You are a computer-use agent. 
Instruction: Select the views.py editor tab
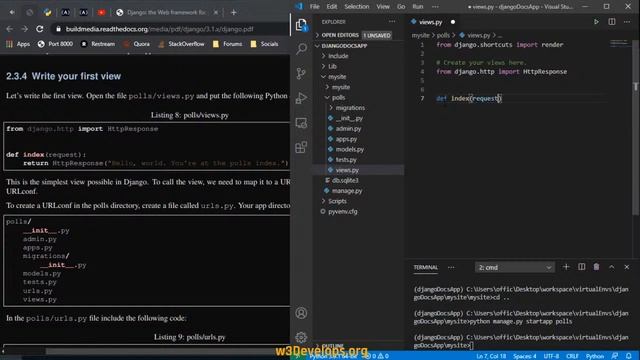432,22
